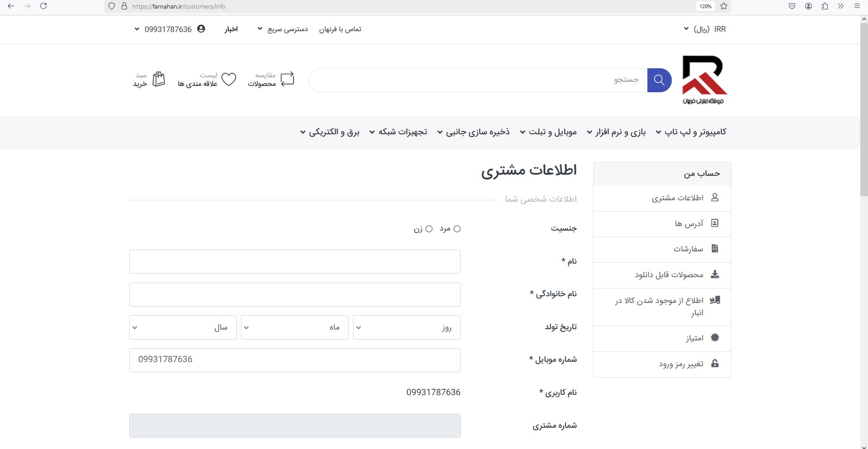Click the blue search magnifier button

(659, 80)
